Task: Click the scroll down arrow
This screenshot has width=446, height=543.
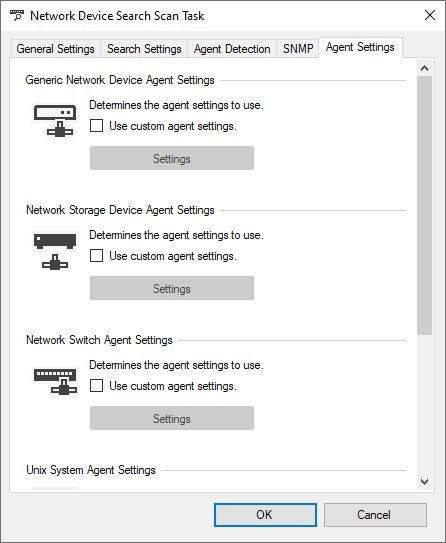Action: 425,482
